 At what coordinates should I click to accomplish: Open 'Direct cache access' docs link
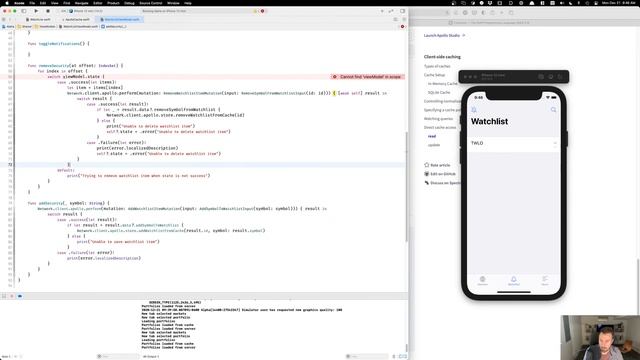440,127
